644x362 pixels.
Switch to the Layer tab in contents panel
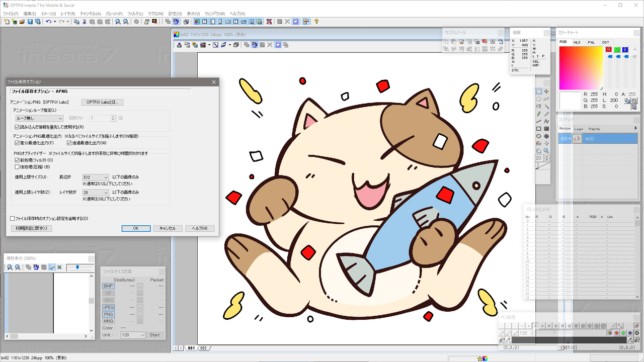[x=579, y=129]
